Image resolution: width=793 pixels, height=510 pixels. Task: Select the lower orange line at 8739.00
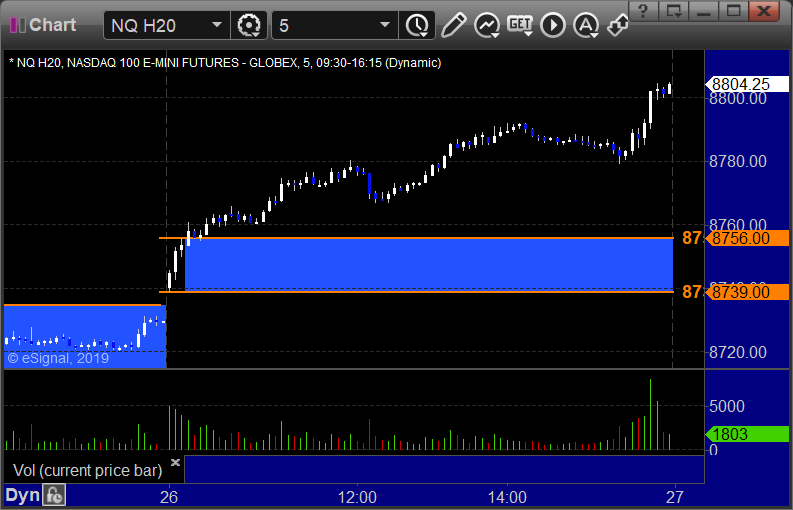pos(416,292)
